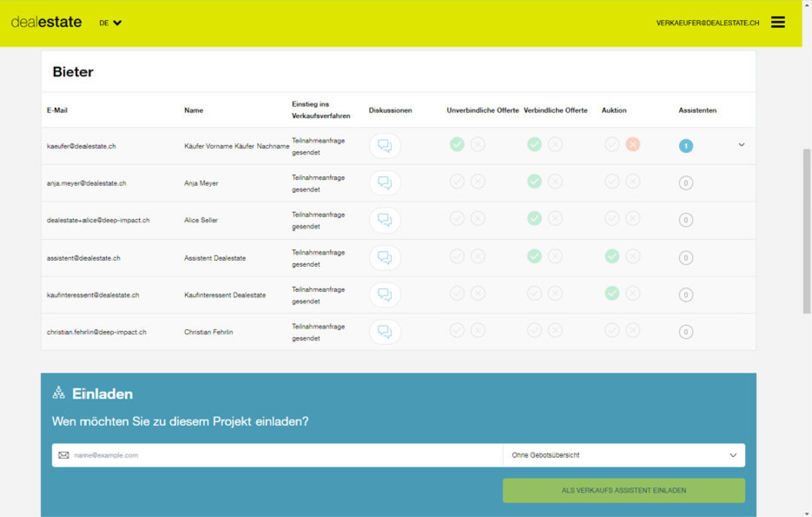Click Als Verkaufs Assistent Einladen button
Image resolution: width=812 pixels, height=517 pixels.
(624, 491)
